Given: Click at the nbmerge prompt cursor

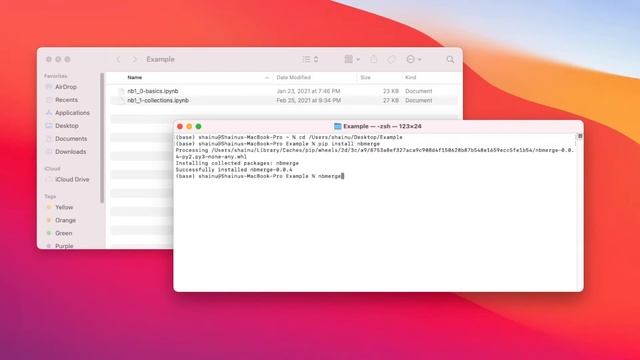Looking at the screenshot, I should pos(343,176).
